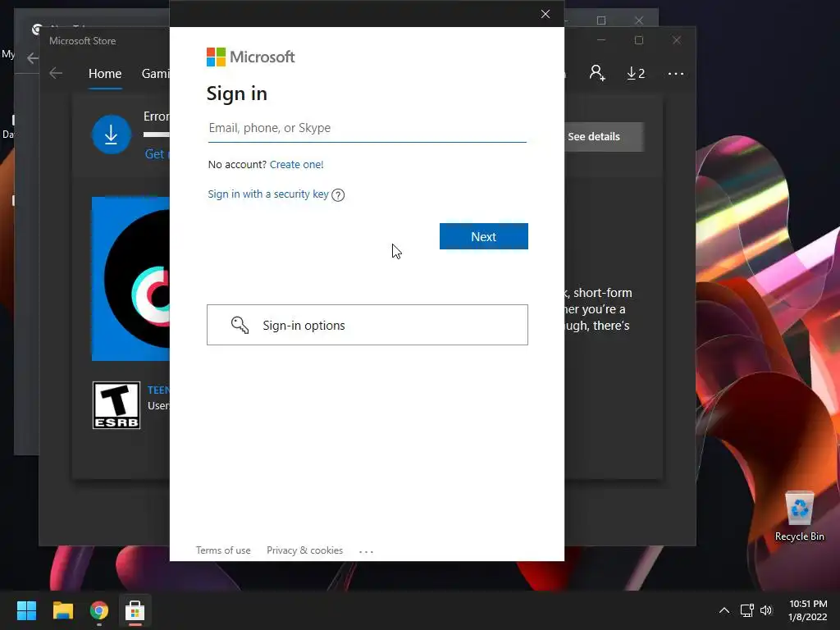This screenshot has height=630, width=840.
Task: Click the See details button in Store
Action: pos(603,137)
